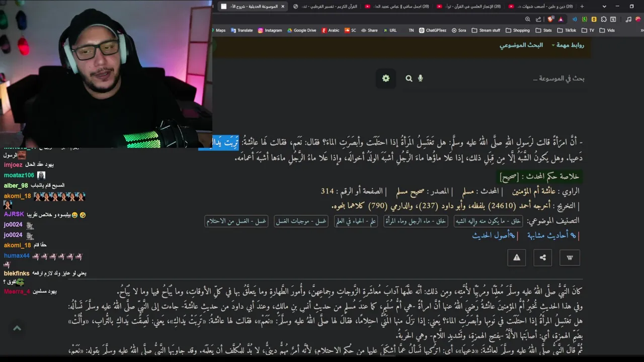Click the streamer webcam overlay
Image resolution: width=644 pixels, height=362 pixels.
106,74
